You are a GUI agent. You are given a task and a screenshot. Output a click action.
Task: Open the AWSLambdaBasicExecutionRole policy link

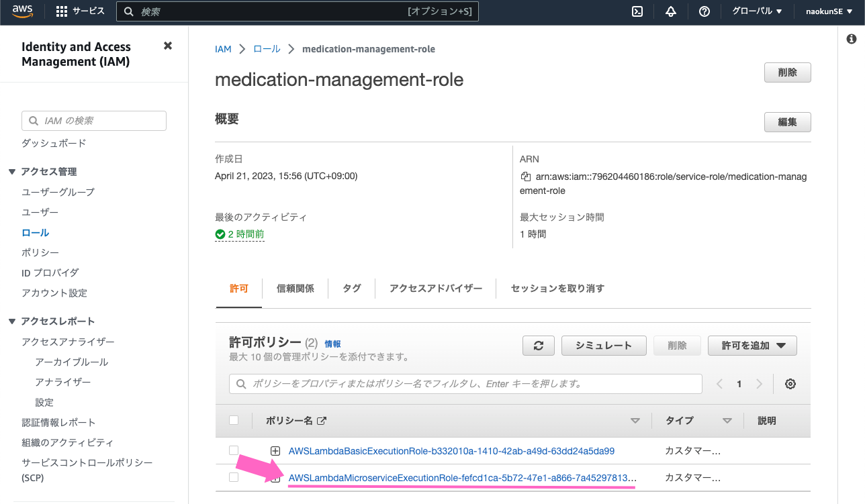point(451,451)
